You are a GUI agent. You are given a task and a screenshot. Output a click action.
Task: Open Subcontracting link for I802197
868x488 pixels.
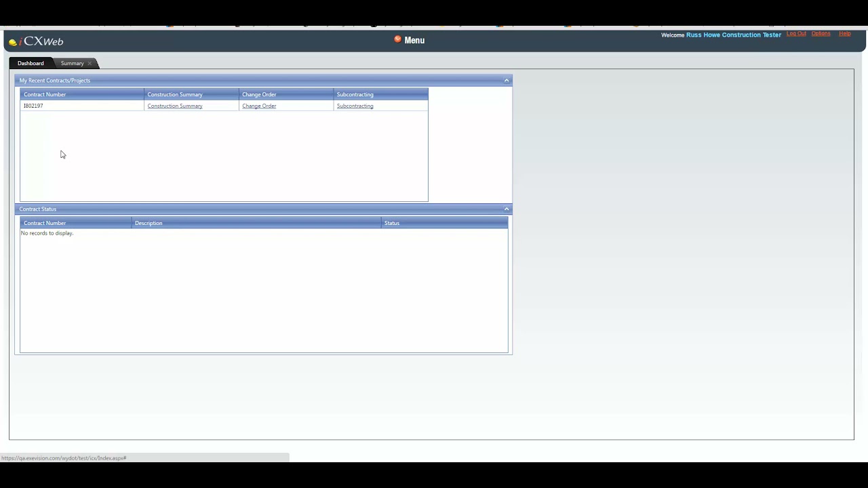[355, 106]
